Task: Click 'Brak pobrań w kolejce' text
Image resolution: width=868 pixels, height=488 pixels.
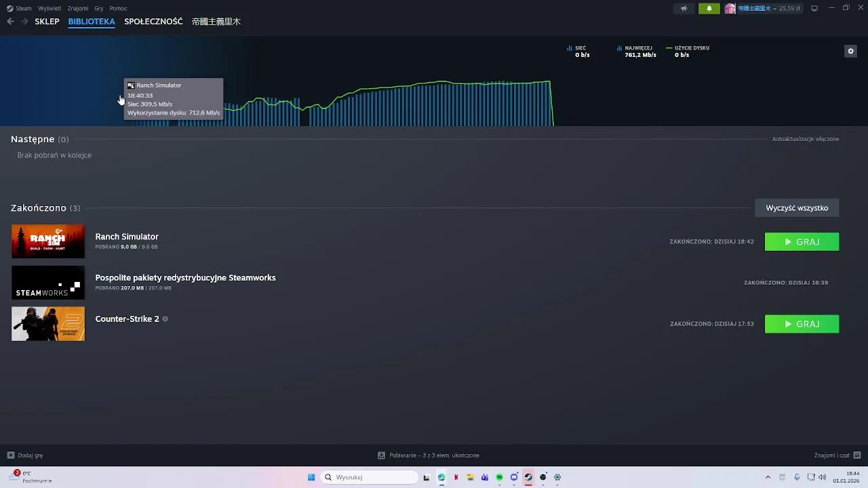Action: pos(54,155)
